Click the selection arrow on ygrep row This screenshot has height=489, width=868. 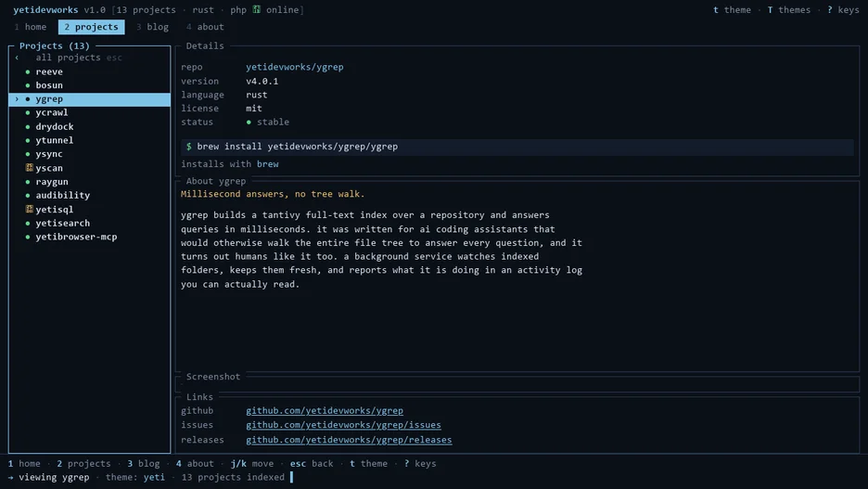(17, 99)
